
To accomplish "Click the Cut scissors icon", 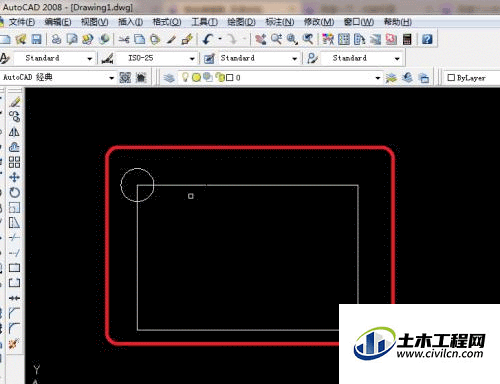I will 124,39.
